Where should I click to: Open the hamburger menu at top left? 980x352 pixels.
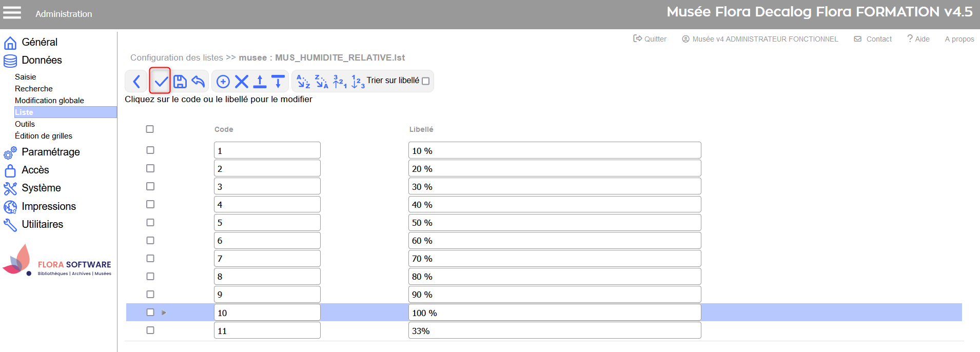[12, 13]
